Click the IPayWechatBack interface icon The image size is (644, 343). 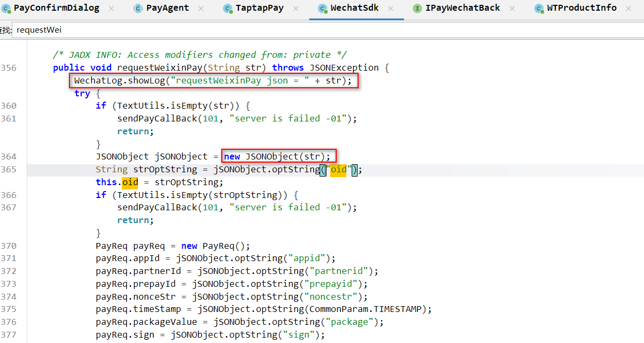click(417, 9)
